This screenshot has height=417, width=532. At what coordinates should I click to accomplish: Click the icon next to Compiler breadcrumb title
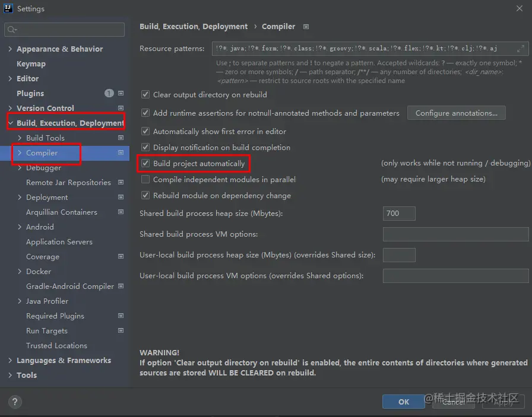(306, 27)
